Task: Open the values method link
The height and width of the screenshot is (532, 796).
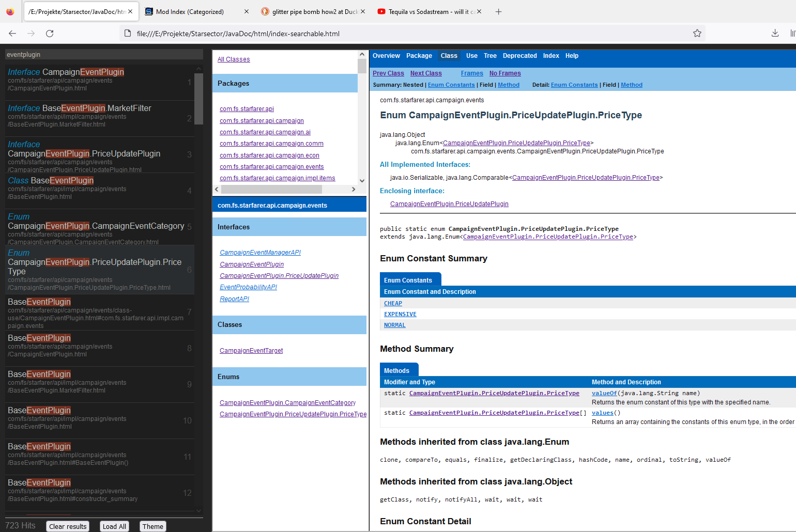Action: pyautogui.click(x=603, y=413)
